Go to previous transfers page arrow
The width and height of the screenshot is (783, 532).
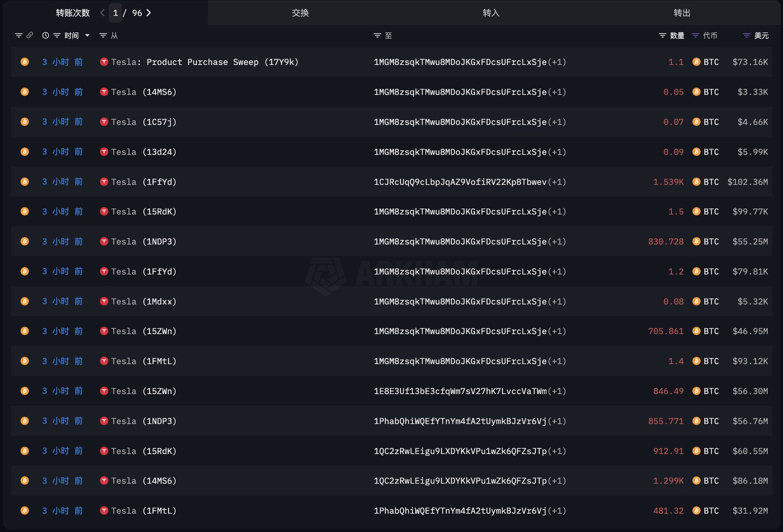click(x=102, y=13)
